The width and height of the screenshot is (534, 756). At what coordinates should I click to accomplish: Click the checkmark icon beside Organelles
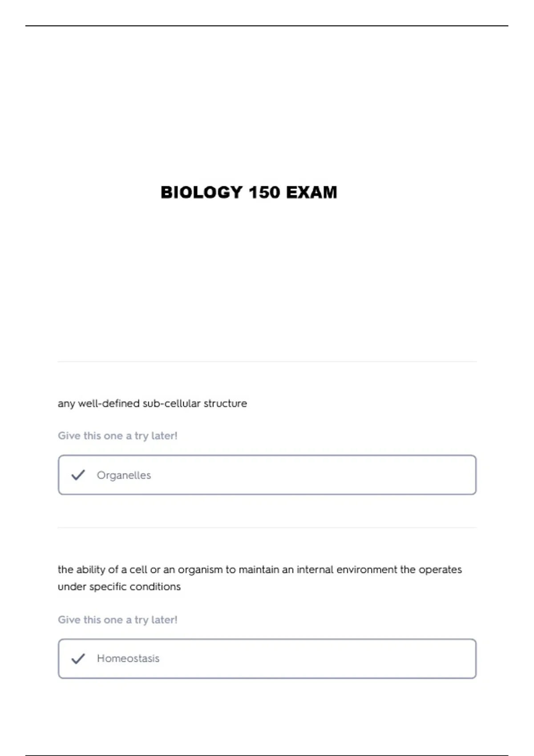point(78,475)
